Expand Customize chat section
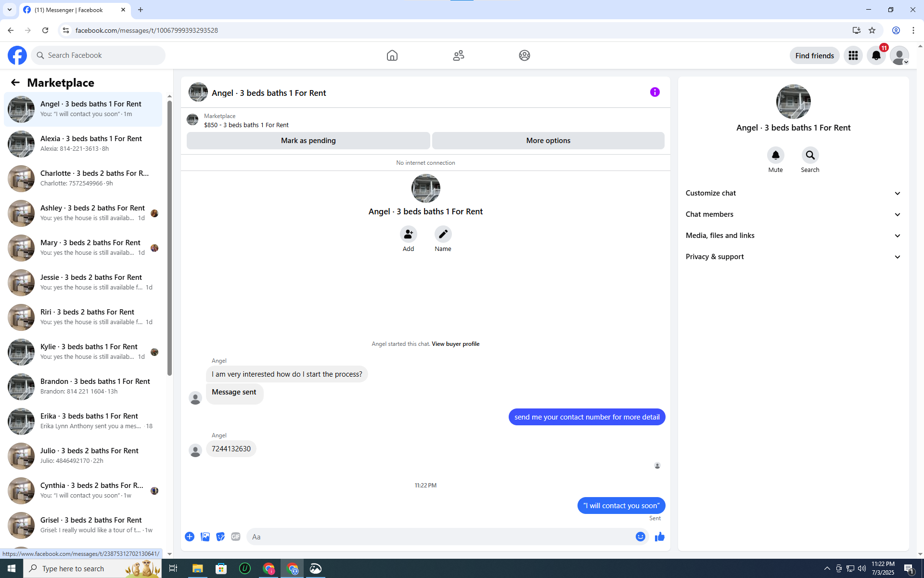Viewport: 924px width, 578px height. 793,193
